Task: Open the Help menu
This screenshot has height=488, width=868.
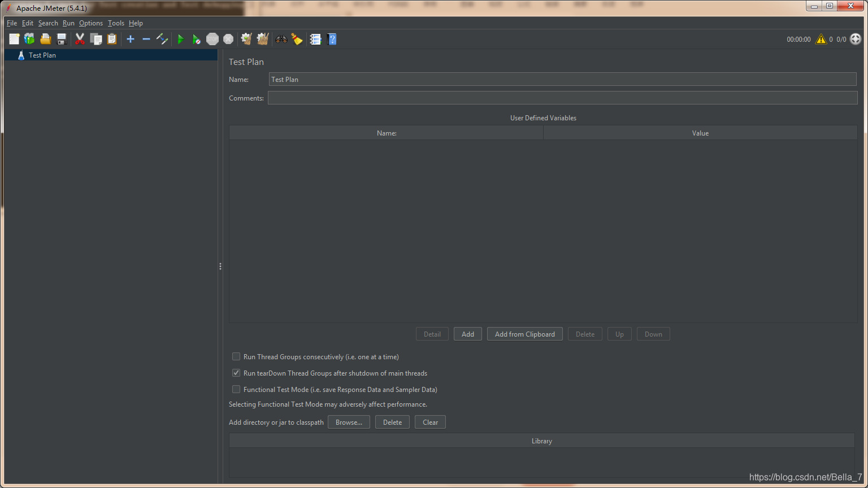Action: tap(136, 23)
